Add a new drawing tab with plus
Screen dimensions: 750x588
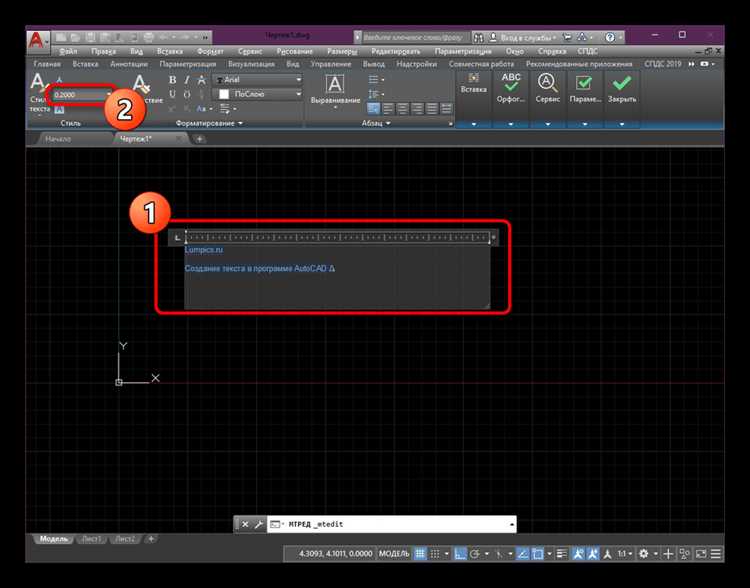point(199,139)
